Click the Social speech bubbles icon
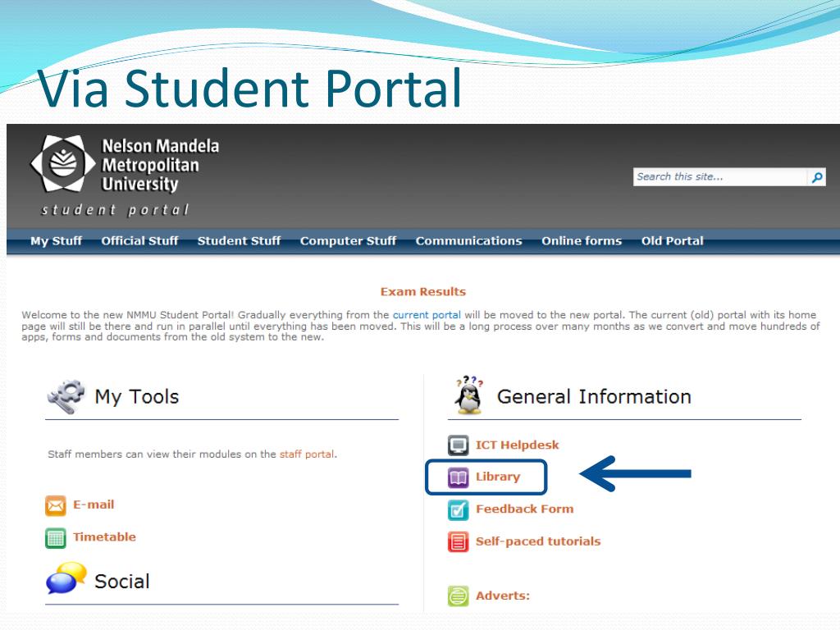The width and height of the screenshot is (840, 630). (66, 578)
